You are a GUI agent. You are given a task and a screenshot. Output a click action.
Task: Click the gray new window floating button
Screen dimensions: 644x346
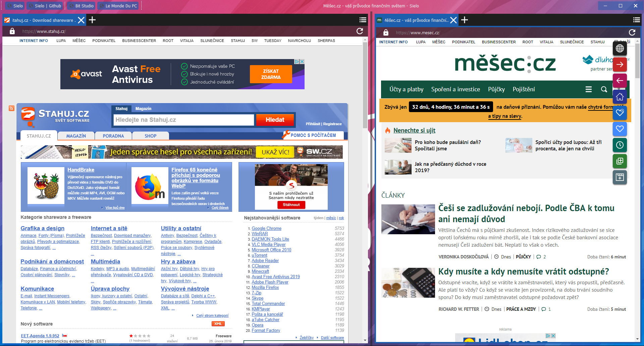pos(620,177)
